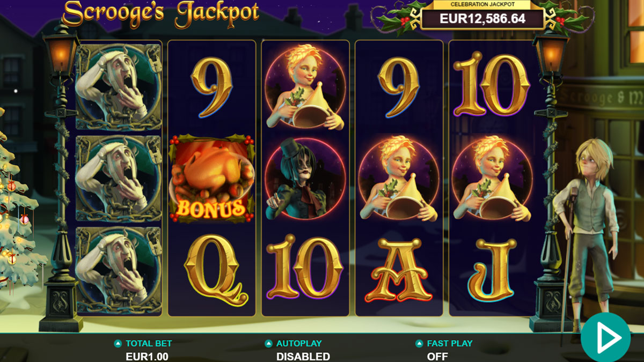Expand the Total Bet arrow
644x362 pixels.
[x=118, y=344]
